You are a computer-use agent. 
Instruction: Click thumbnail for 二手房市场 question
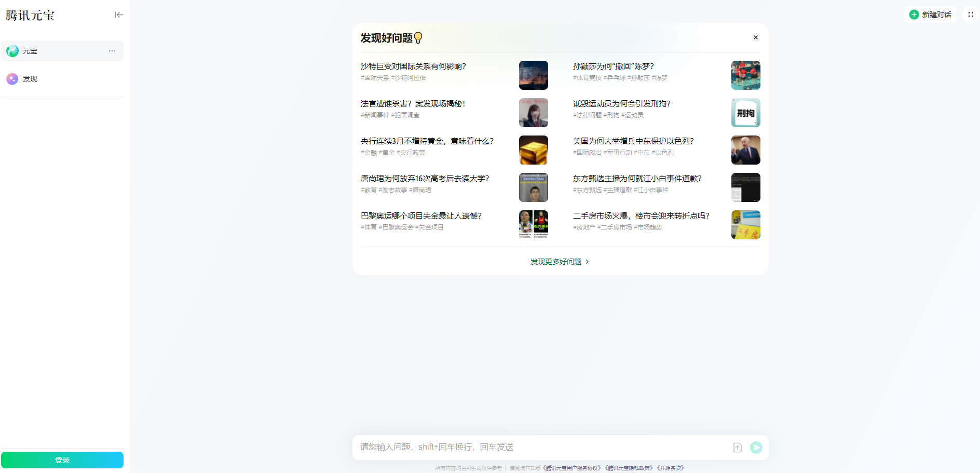[746, 225]
